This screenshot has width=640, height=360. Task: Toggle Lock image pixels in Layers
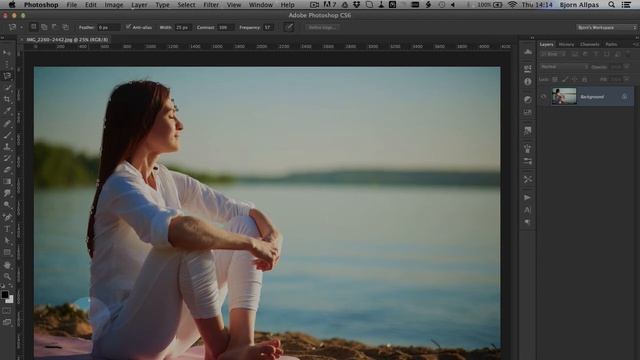click(565, 79)
